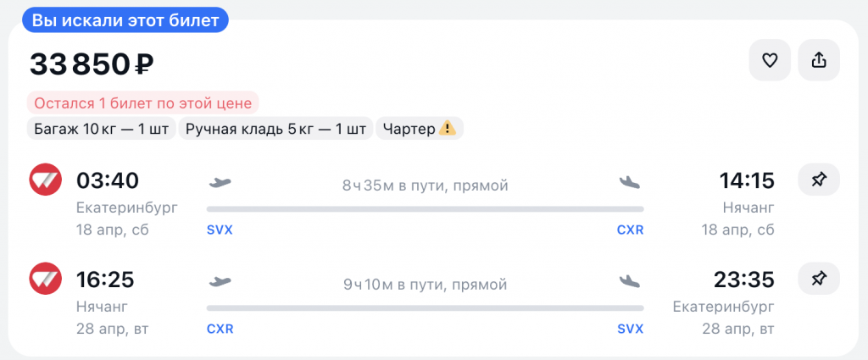Screen dimensions: 868x360
Task: Click return flight takeoff plane icon
Action: 220,280
